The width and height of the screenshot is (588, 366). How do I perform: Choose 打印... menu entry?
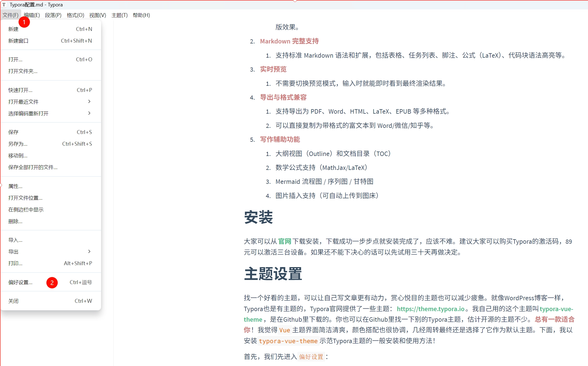tap(51, 263)
